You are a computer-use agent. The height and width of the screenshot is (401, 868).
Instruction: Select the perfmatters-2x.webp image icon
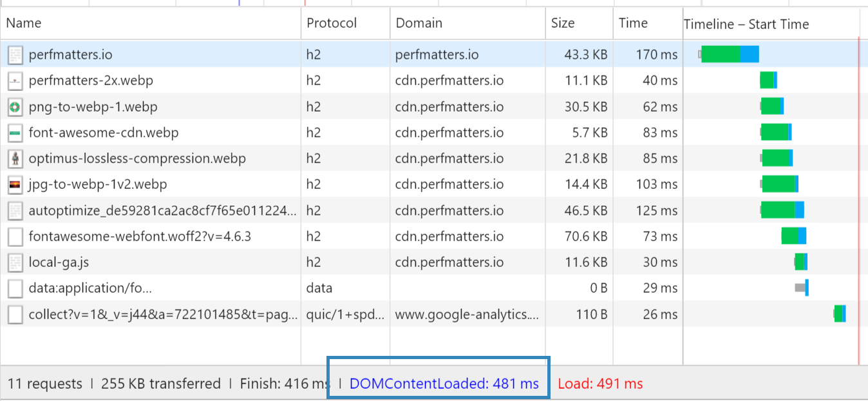click(15, 81)
